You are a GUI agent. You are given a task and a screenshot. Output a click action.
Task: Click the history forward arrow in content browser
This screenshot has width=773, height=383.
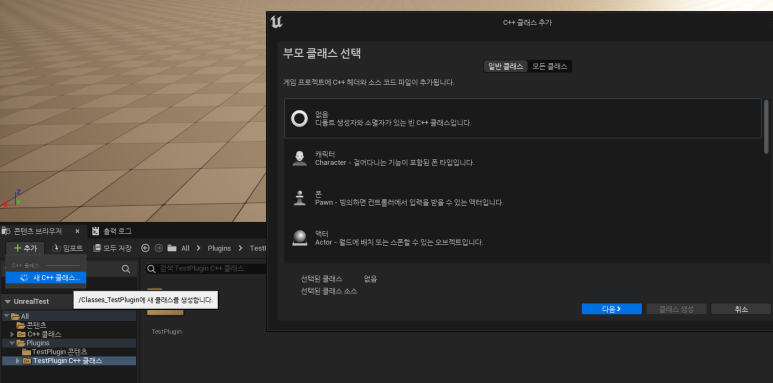pyautogui.click(x=159, y=248)
